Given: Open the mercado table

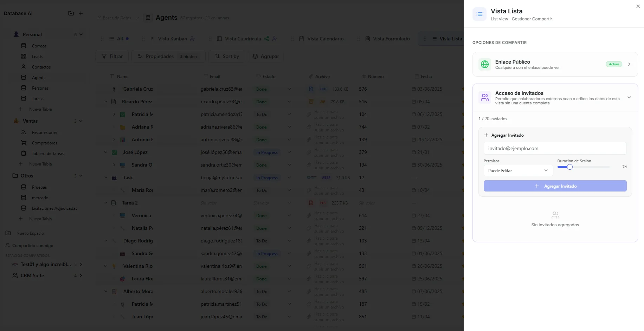Looking at the screenshot, I should [40, 198].
